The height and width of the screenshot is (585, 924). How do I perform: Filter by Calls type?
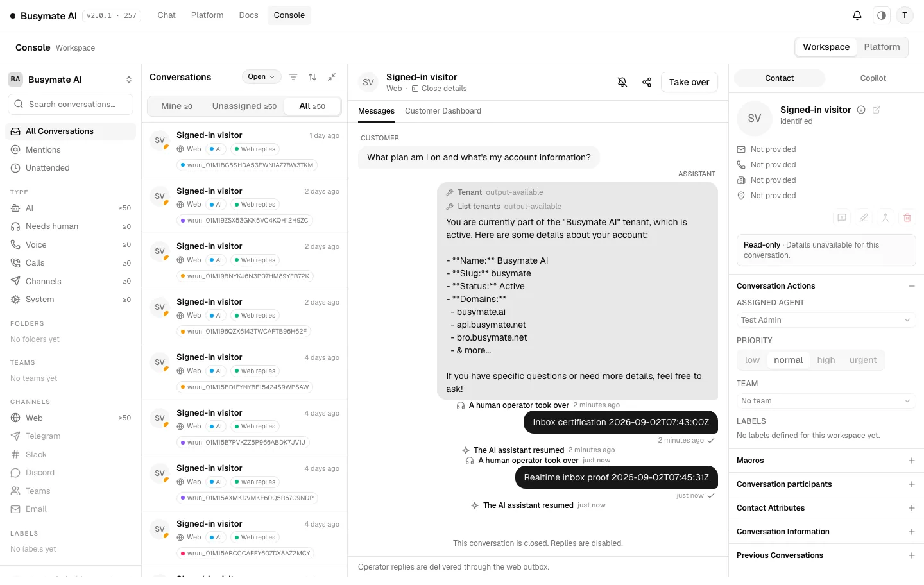click(x=71, y=263)
